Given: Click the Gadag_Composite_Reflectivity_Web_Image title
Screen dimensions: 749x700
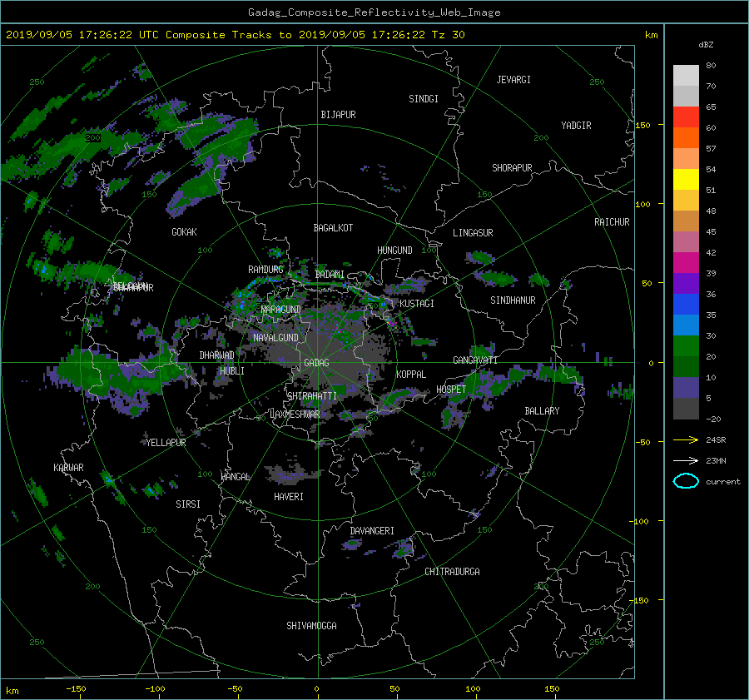Looking at the screenshot, I should (374, 12).
